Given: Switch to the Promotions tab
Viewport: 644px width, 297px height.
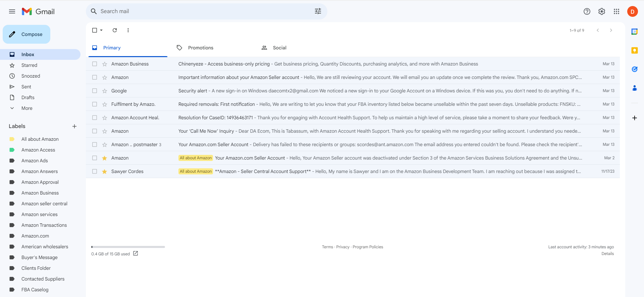Looking at the screenshot, I should click(x=213, y=48).
